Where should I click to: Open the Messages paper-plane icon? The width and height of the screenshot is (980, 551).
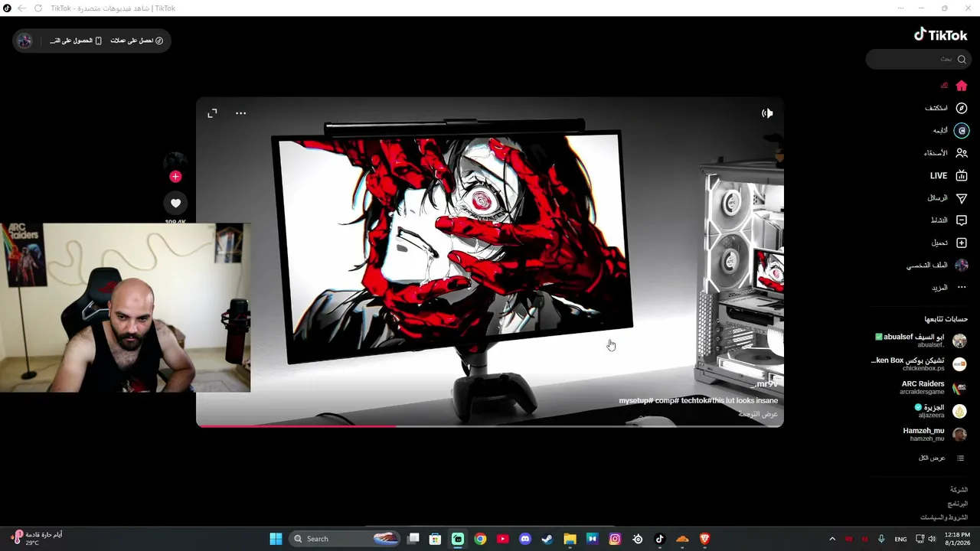[x=962, y=198]
